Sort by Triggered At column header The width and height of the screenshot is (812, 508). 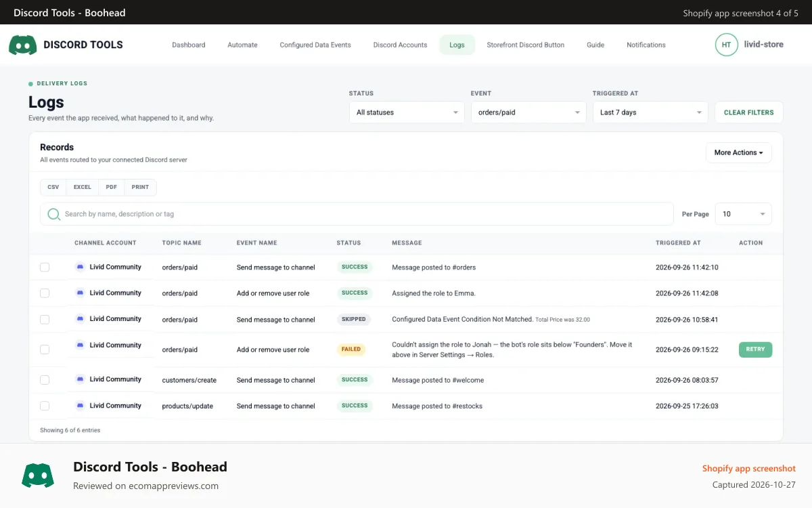click(679, 242)
